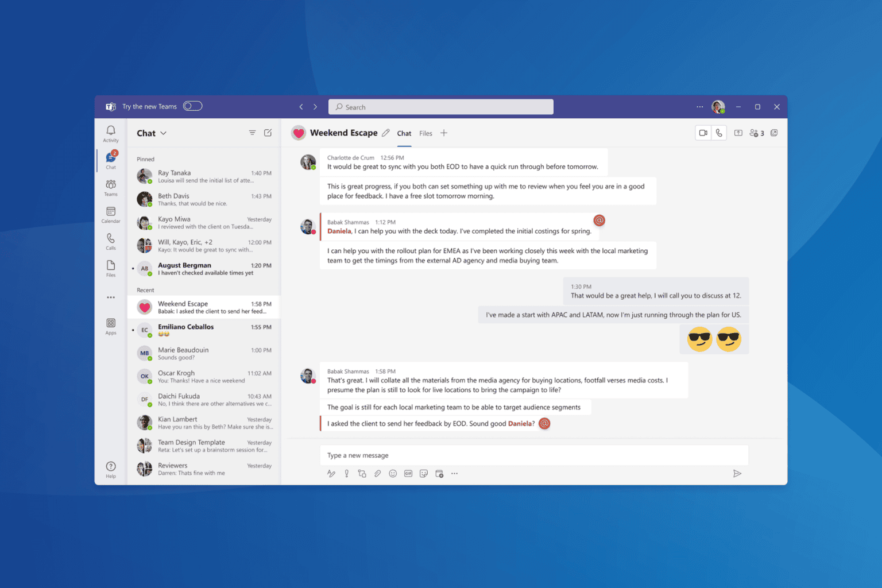Add a new tab with plus button
This screenshot has width=882, height=588.
[444, 133]
